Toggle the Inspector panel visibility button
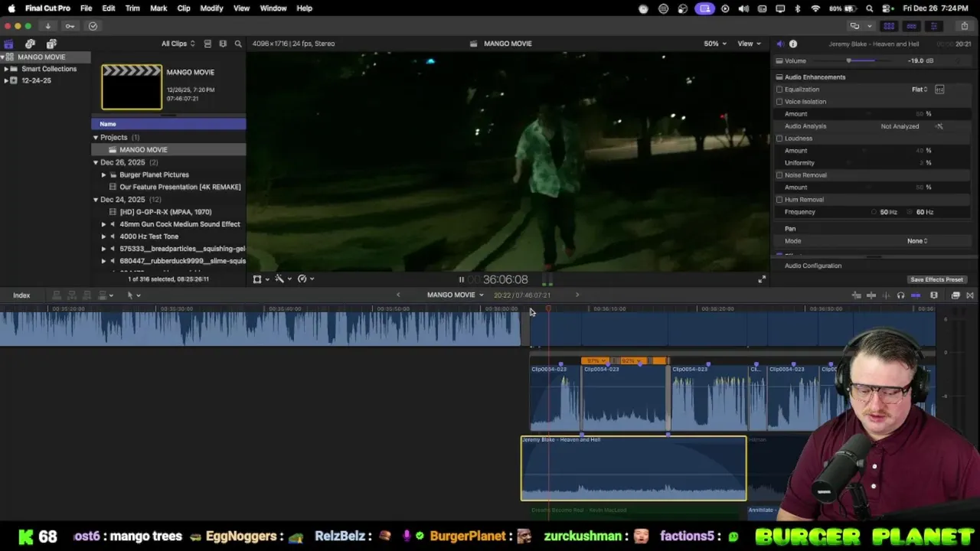Image resolution: width=980 pixels, height=551 pixels. click(933, 26)
